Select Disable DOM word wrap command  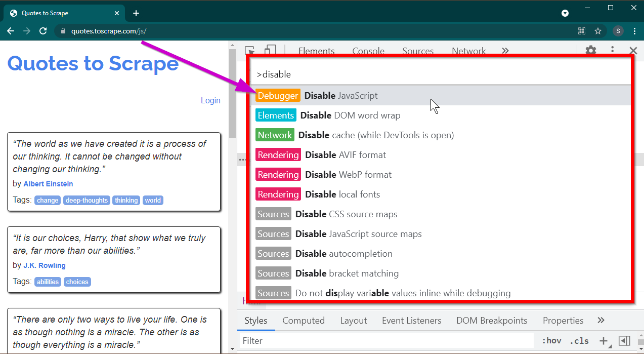(441, 115)
